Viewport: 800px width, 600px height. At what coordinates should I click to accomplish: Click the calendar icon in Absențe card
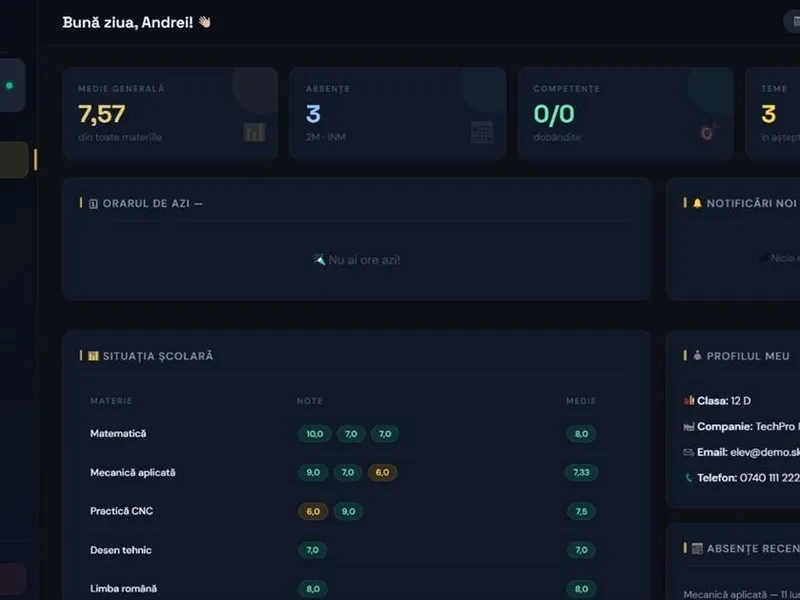tap(482, 132)
